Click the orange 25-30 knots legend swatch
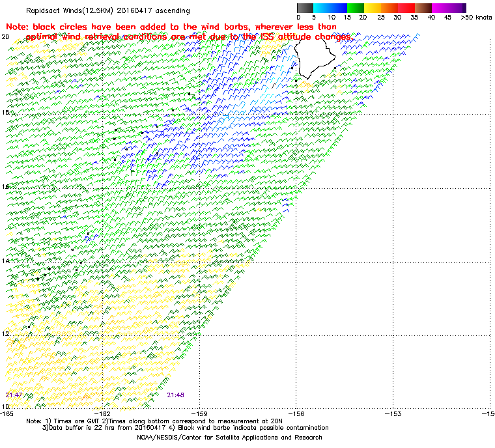 [x=389, y=8]
